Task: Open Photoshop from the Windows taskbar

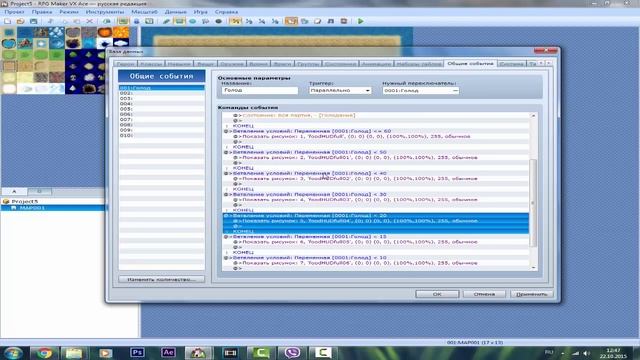Action: [137, 352]
